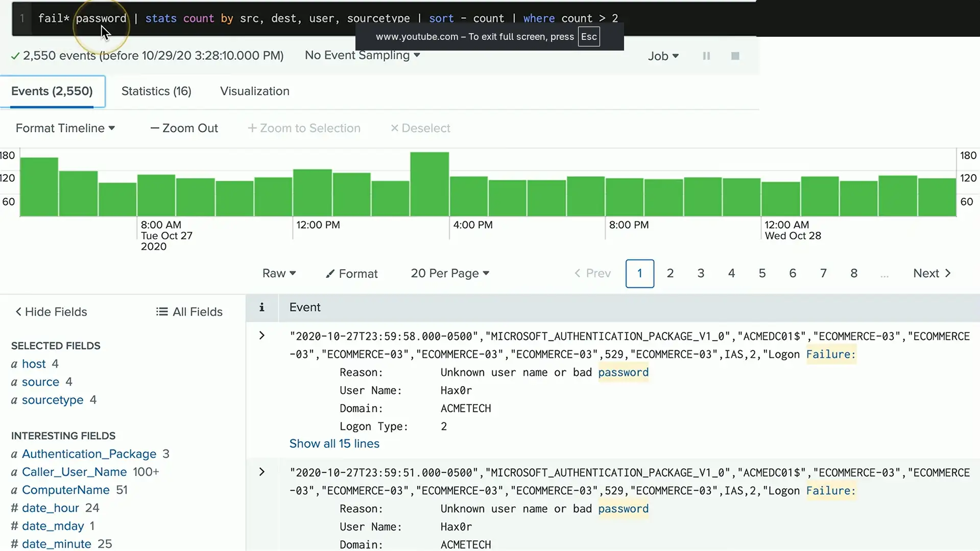Switch to the Statistics (16) tab

156,91
